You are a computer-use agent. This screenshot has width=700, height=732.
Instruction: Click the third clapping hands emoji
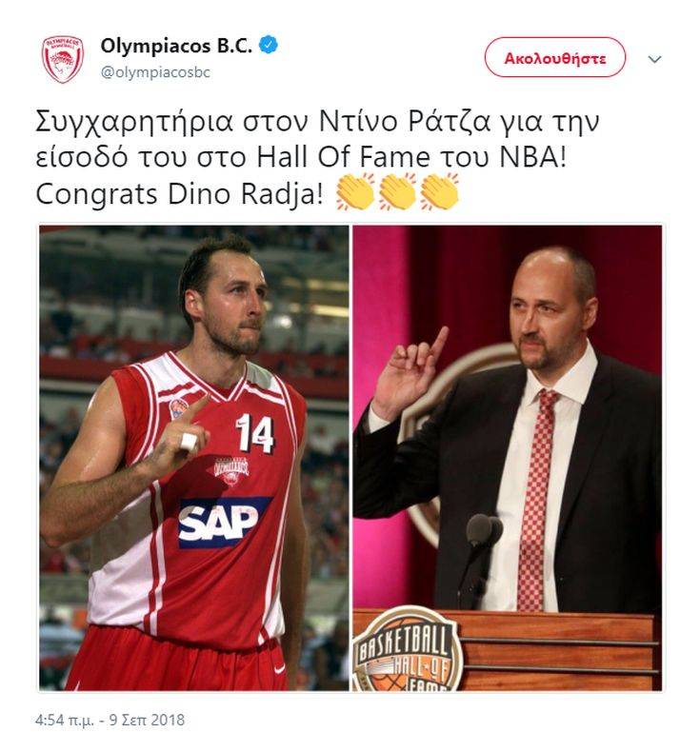pos(439,192)
